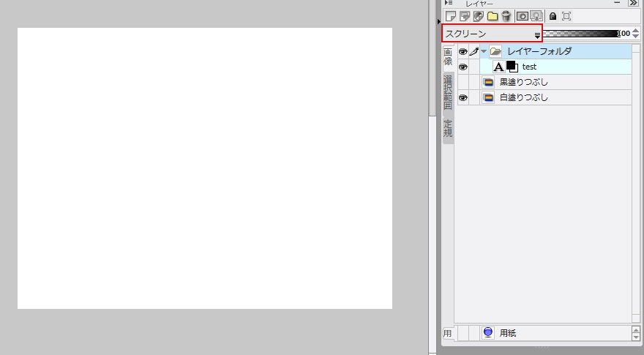Click the small black arrow left of palette toolbar
This screenshot has height=355, width=644.
[x=439, y=21]
